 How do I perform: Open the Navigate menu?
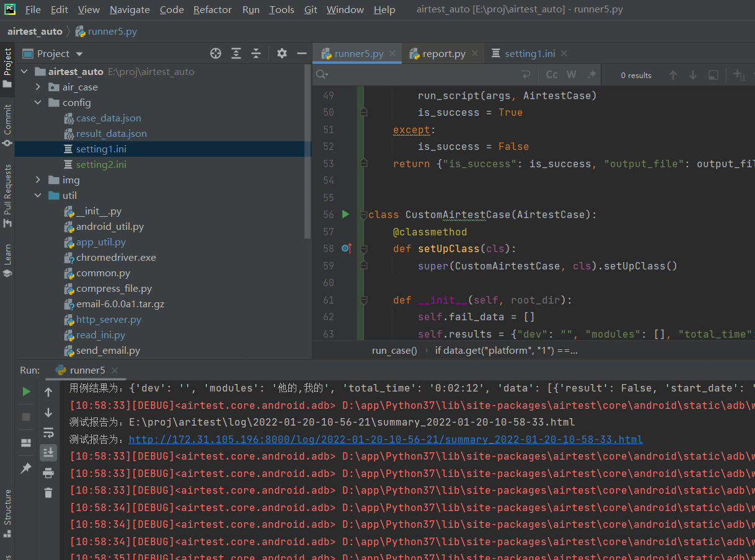click(x=130, y=10)
